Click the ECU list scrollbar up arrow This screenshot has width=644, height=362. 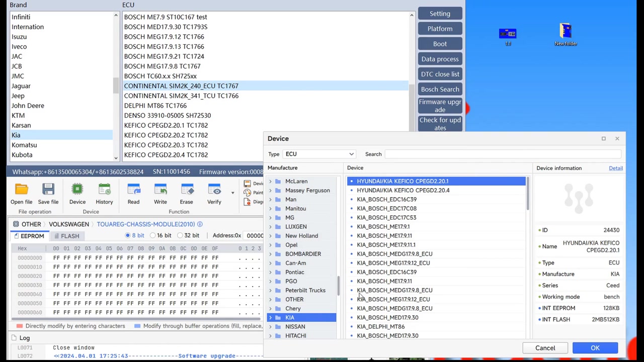412,16
